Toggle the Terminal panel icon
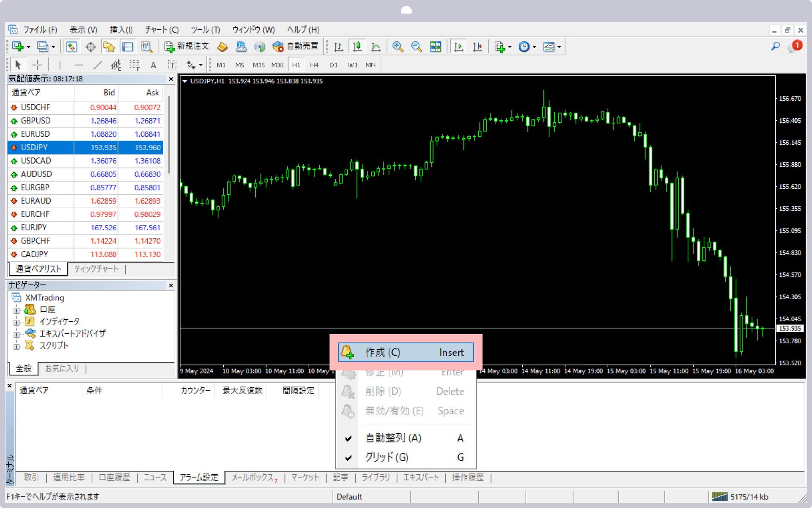The width and height of the screenshot is (812, 508). (128, 47)
